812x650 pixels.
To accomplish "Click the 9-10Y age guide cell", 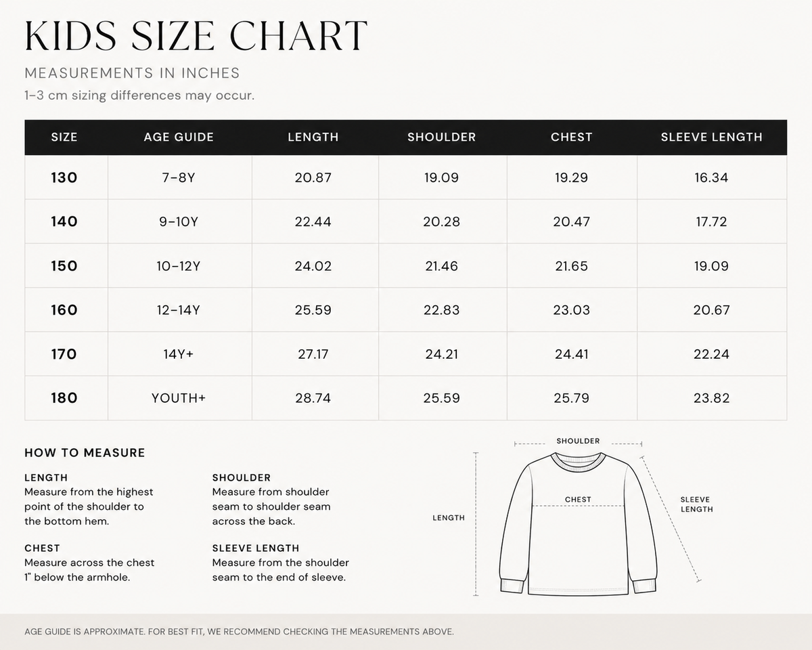I will [179, 221].
